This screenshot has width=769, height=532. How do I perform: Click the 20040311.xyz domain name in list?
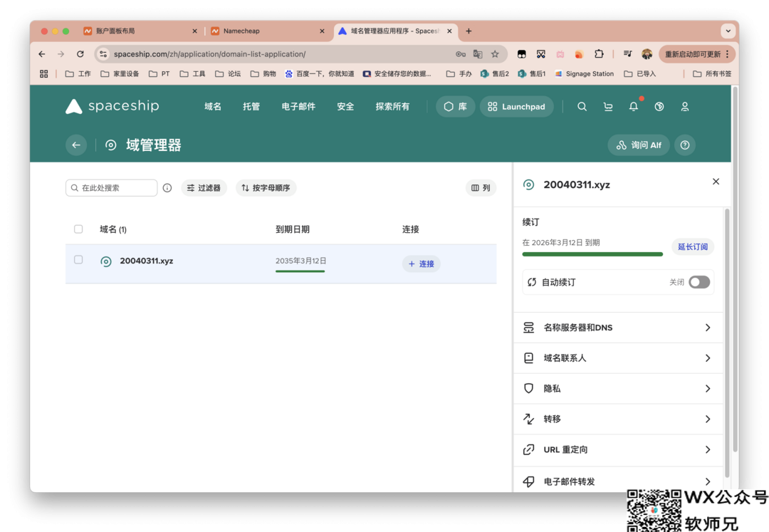(x=146, y=261)
